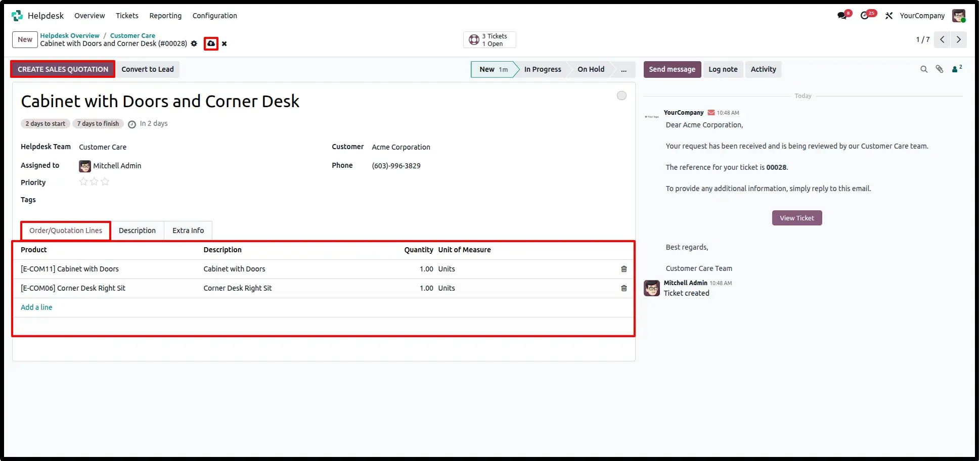Click Convert to Lead button

(148, 69)
